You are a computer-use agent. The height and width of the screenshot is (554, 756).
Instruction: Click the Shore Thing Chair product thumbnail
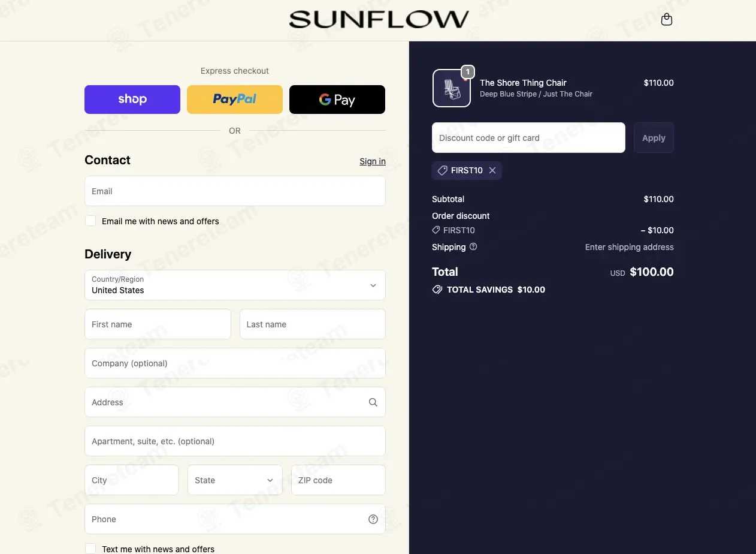452,88
